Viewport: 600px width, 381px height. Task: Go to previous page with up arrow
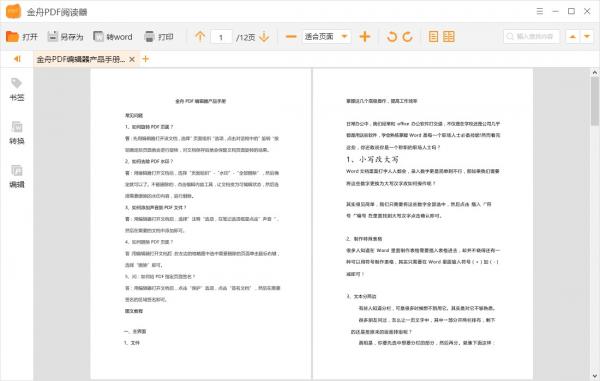[x=200, y=37]
